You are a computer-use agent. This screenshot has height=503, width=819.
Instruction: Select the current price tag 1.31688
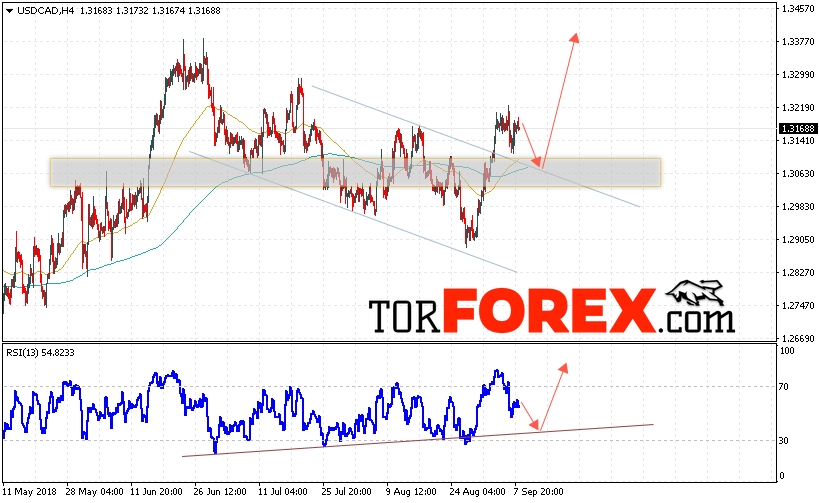click(x=798, y=128)
